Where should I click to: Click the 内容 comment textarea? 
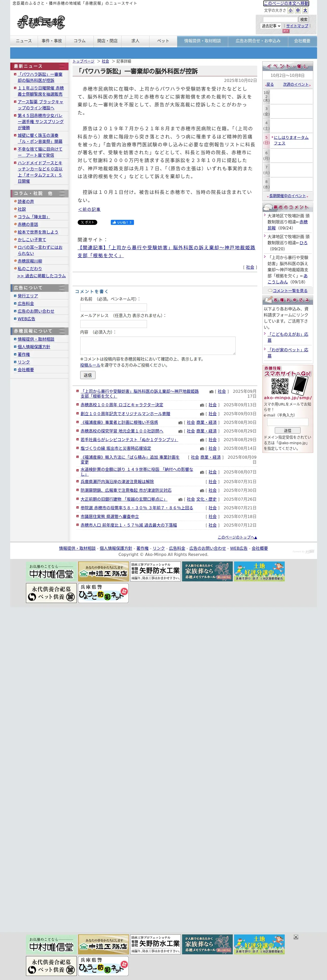point(158,346)
